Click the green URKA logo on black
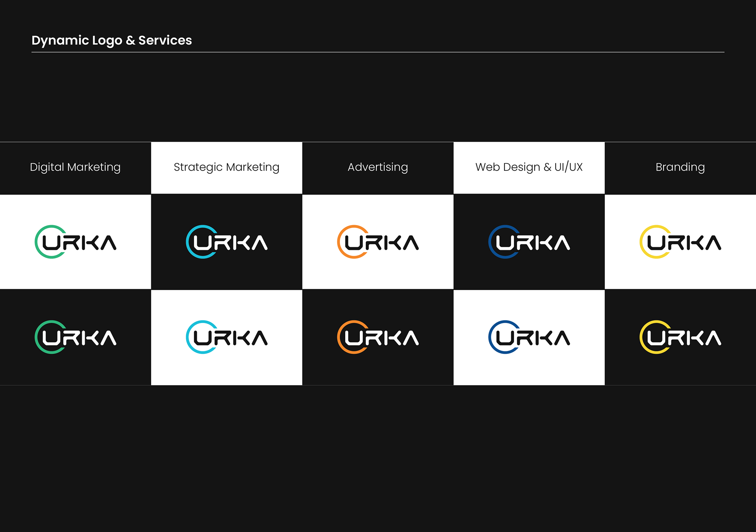Viewport: 756px width, 532px height. click(76, 337)
